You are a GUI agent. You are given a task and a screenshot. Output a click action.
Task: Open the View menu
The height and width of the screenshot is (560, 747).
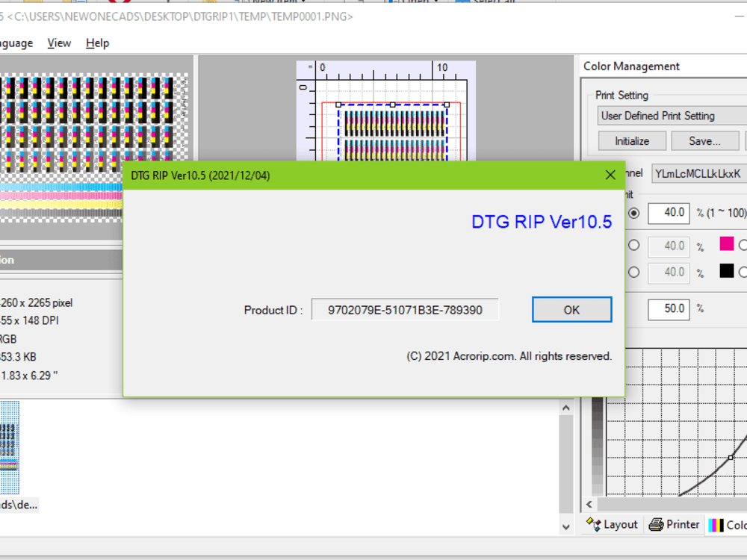click(x=58, y=43)
